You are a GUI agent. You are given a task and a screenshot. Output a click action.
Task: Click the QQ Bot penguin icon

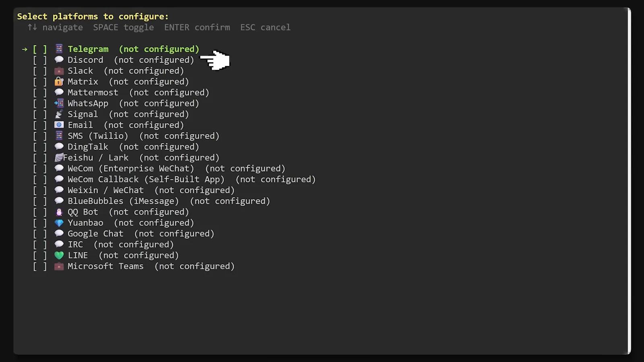tap(59, 212)
